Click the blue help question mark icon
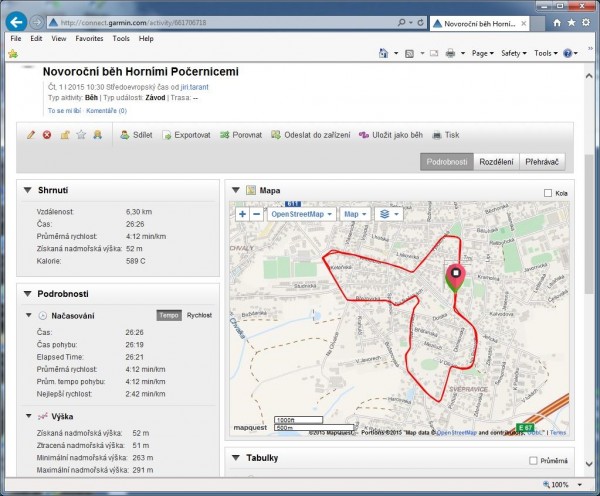This screenshot has height=496, width=600. pyautogui.click(x=567, y=53)
